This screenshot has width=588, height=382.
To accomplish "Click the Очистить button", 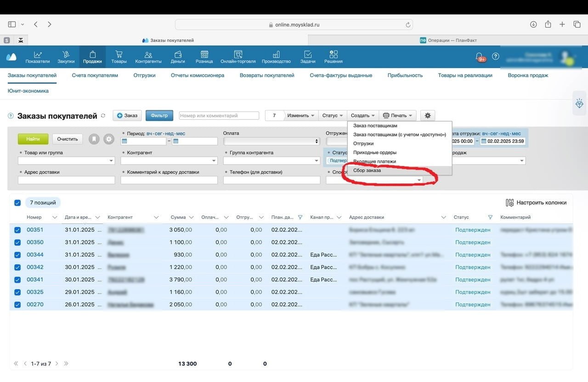I will click(x=68, y=139).
